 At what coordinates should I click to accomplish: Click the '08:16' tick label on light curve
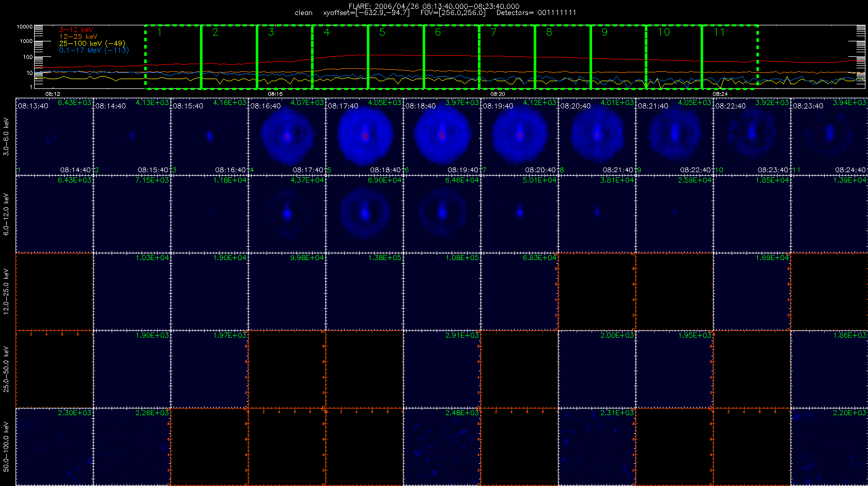(275, 94)
